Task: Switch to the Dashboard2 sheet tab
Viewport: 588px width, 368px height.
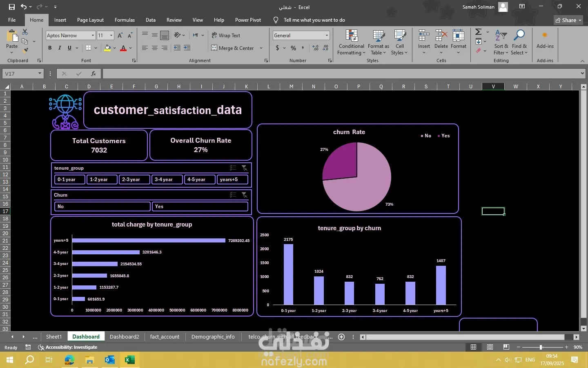Action: (x=124, y=337)
